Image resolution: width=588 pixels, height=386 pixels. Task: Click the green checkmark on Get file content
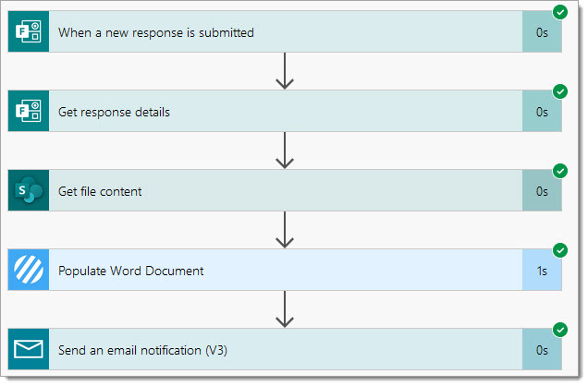[560, 171]
